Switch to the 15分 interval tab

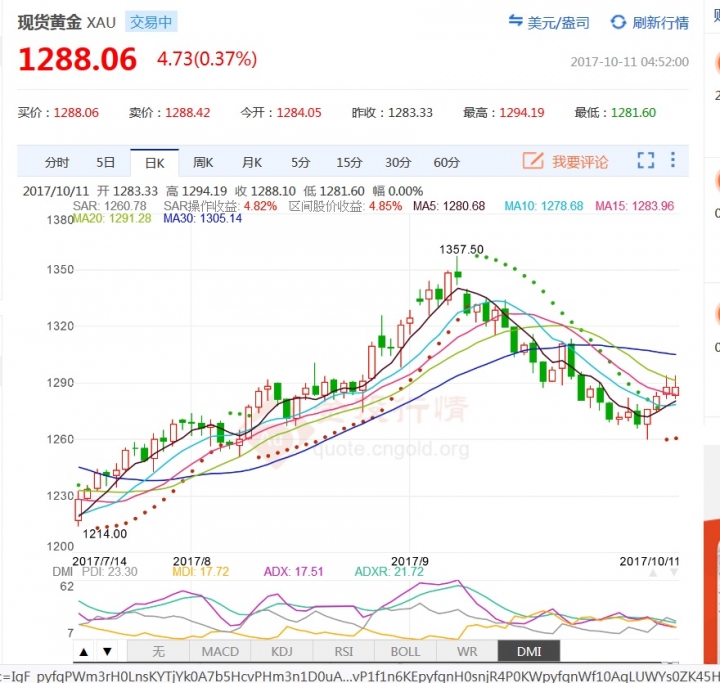click(349, 163)
